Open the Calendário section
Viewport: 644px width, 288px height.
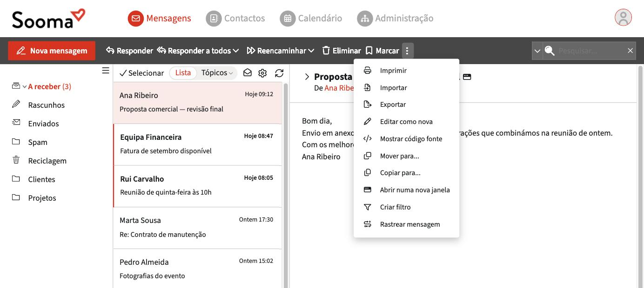point(311,19)
